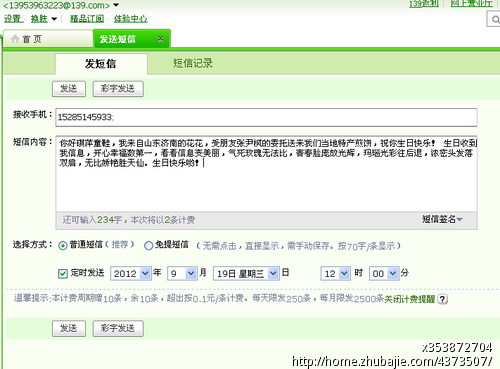
Task: Switch to the 发送短信 tab
Action: 132,39
